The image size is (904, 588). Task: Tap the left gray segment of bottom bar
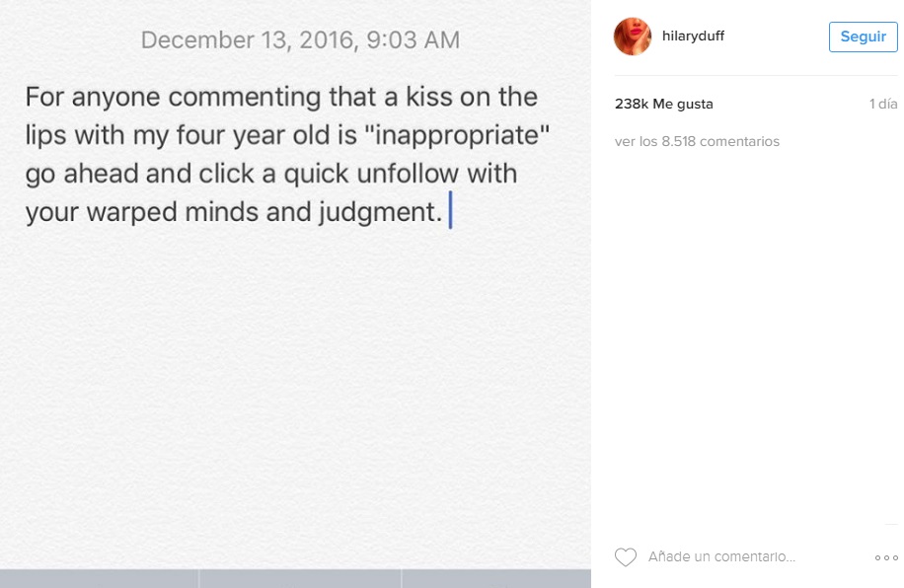99,579
